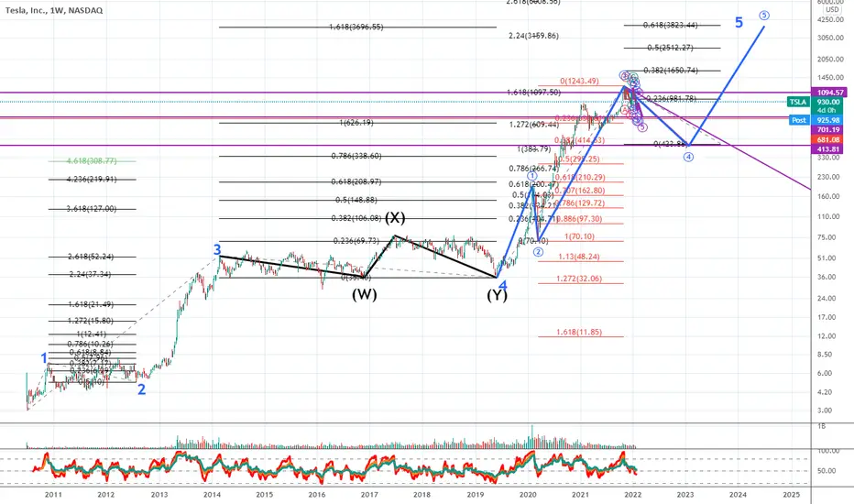
Task: Click the 1.272(609.44) Fibonacci label
Action: pyautogui.click(x=534, y=125)
